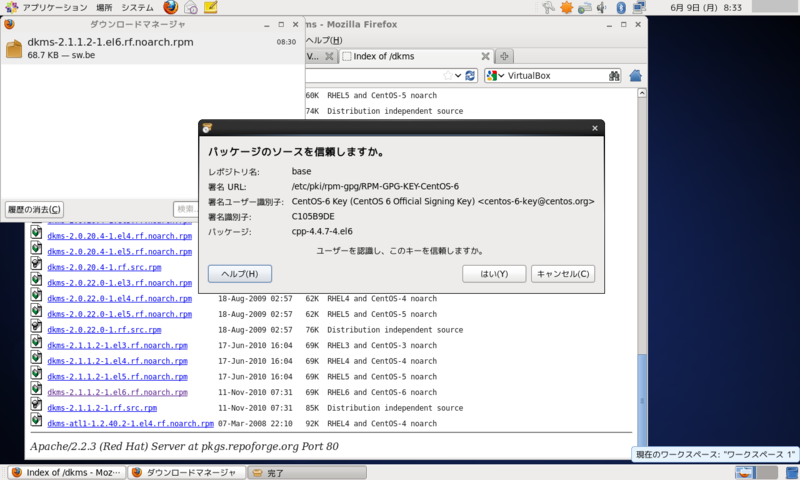Click 履歴の消去(C) button in download manager
This screenshot has height=480, width=800.
coord(35,209)
